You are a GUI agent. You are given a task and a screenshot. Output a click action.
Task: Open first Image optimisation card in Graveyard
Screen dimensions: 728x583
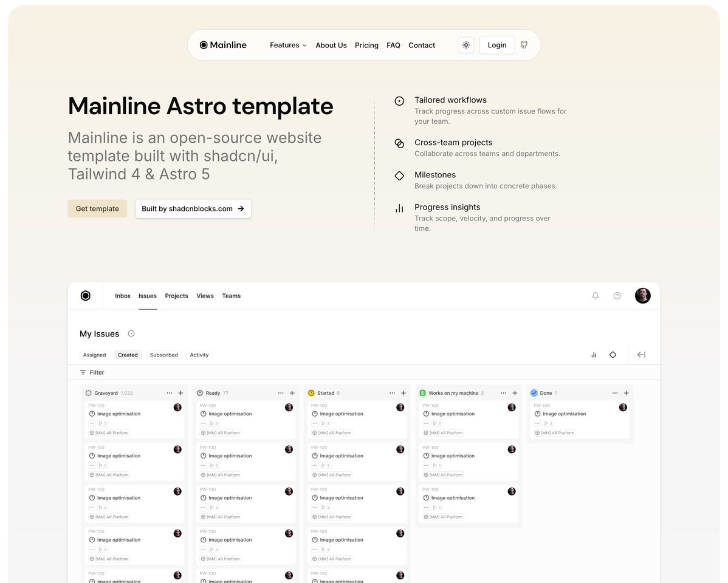(x=134, y=420)
